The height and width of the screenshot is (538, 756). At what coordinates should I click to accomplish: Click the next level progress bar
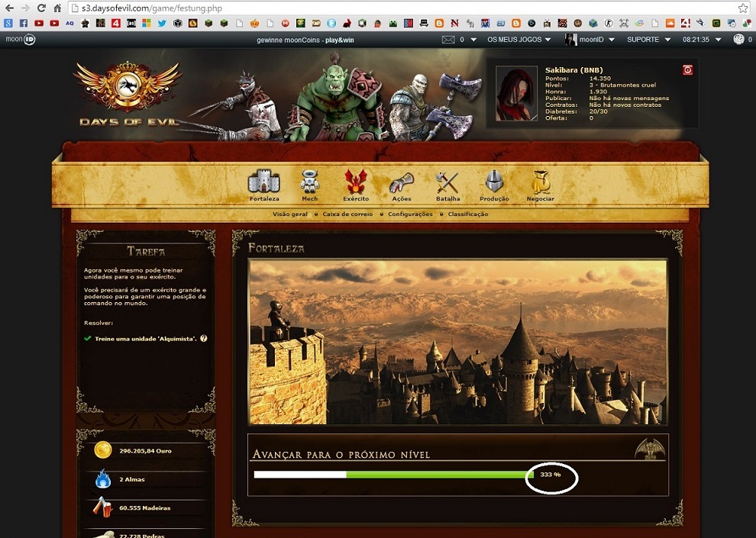393,475
